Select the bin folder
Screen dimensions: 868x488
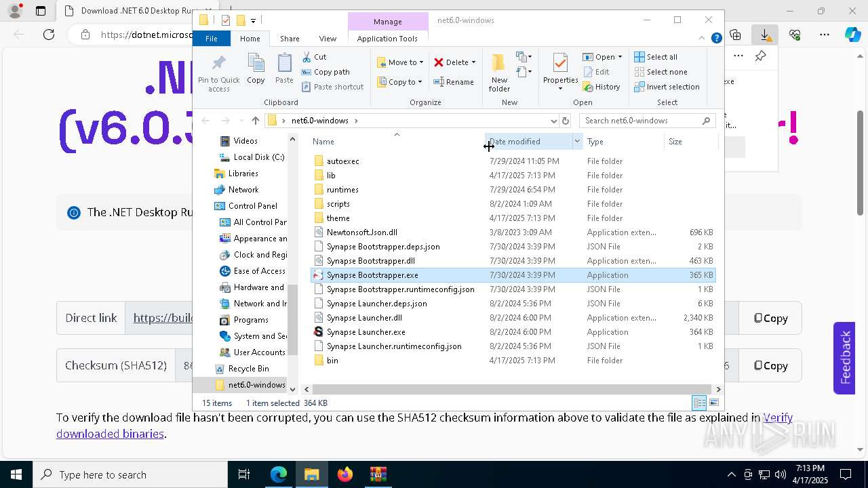[332, 361]
